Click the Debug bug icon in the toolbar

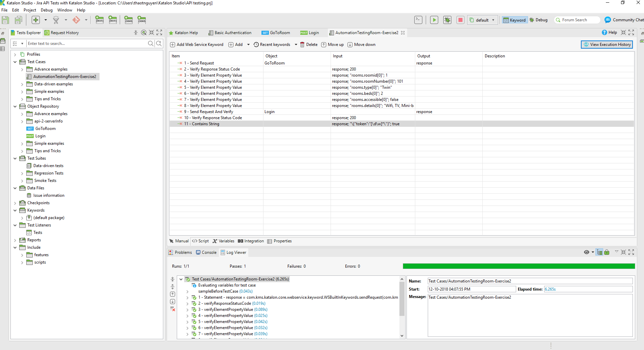(x=447, y=20)
